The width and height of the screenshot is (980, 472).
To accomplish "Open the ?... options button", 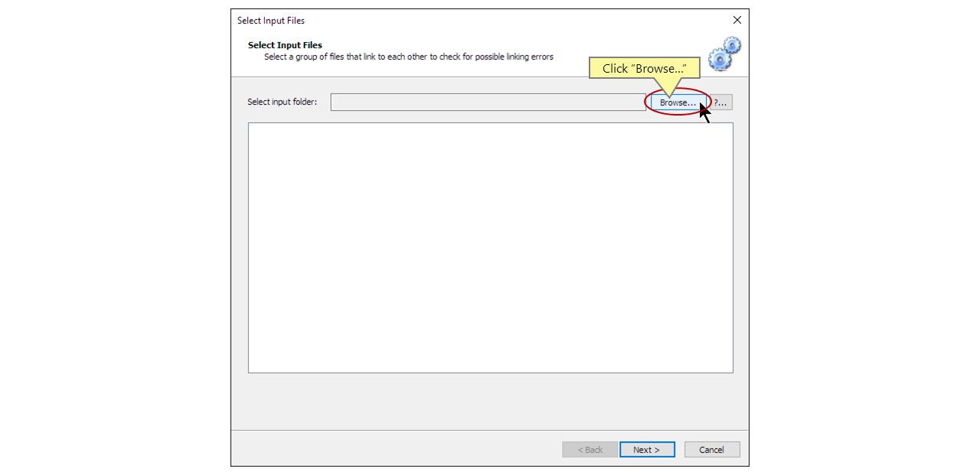I will tap(720, 102).
